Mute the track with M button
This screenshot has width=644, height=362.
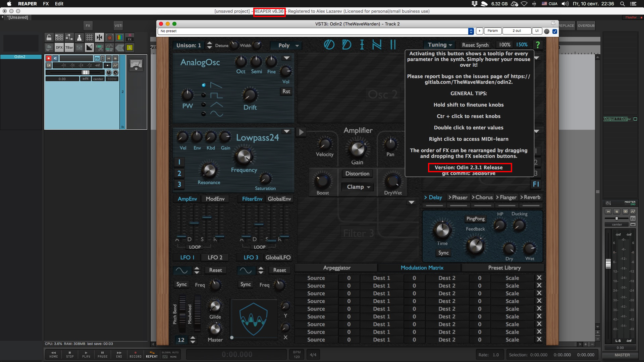pyautogui.click(x=109, y=58)
